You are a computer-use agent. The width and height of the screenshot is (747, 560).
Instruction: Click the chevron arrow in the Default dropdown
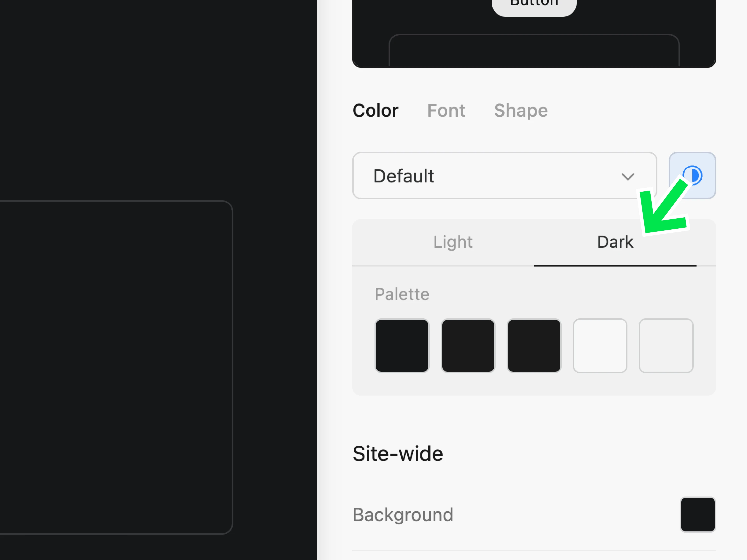[x=627, y=176]
